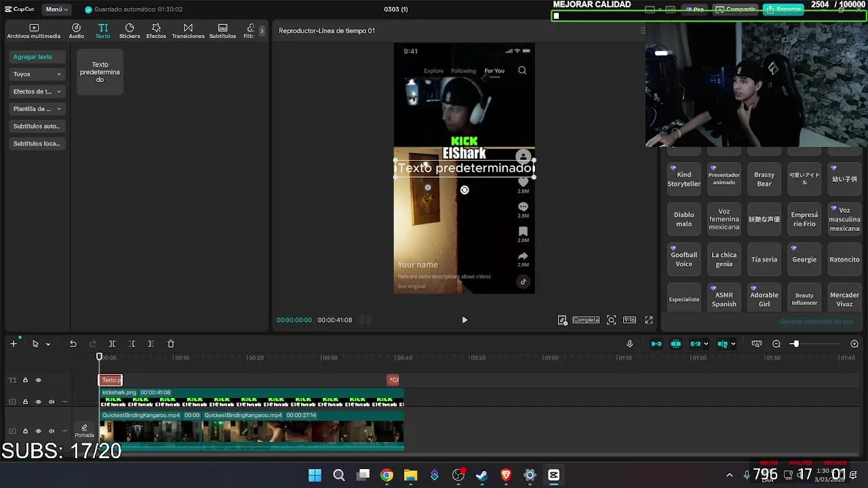Lock the text track
Image resolution: width=868 pixels, height=488 pixels.
pos(25,380)
